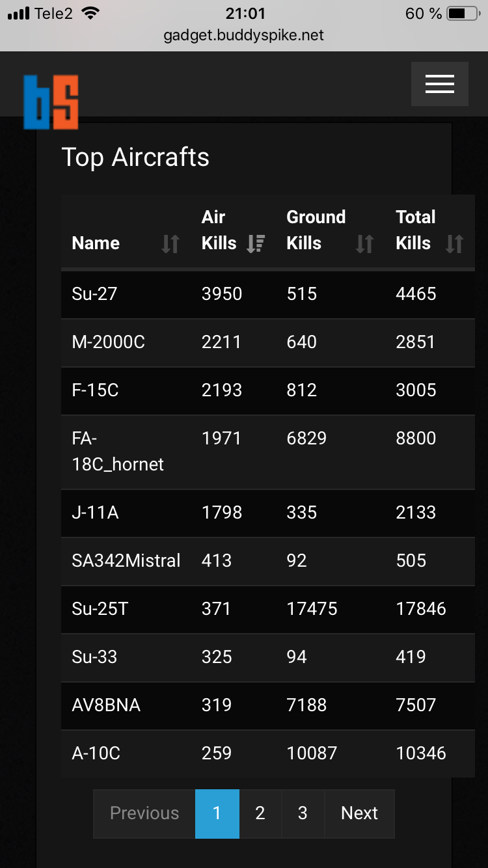Open the hamburger navigation menu
Image resolution: width=488 pixels, height=868 pixels.
coord(439,83)
